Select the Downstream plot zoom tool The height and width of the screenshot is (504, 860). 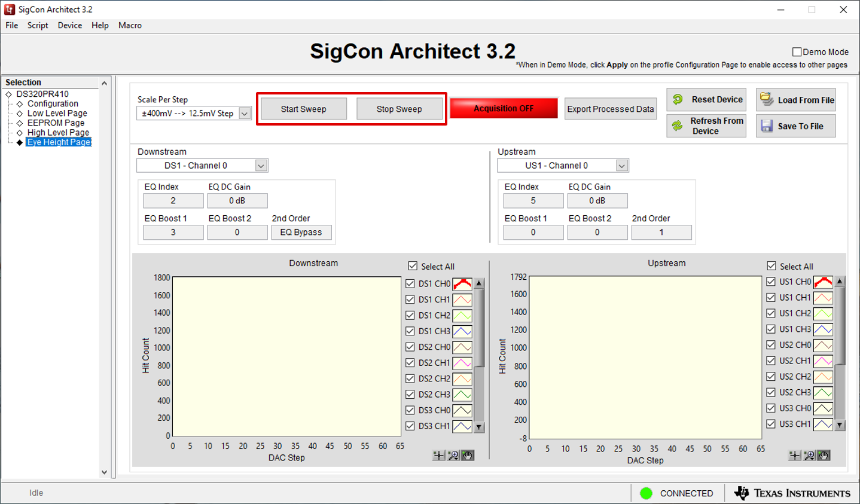(453, 456)
